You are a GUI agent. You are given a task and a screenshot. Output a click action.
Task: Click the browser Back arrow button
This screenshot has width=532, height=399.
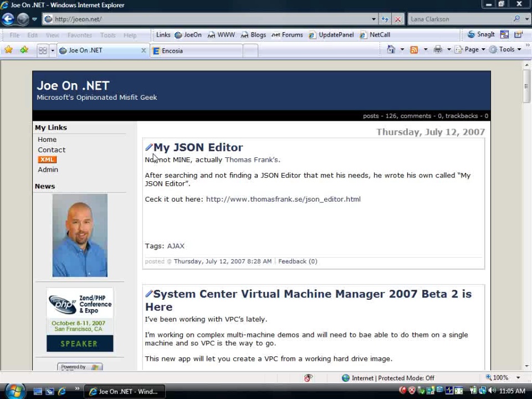8,19
